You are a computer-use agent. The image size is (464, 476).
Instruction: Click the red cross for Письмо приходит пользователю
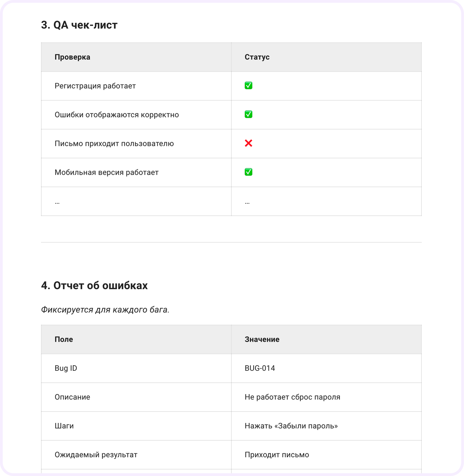[x=248, y=143]
